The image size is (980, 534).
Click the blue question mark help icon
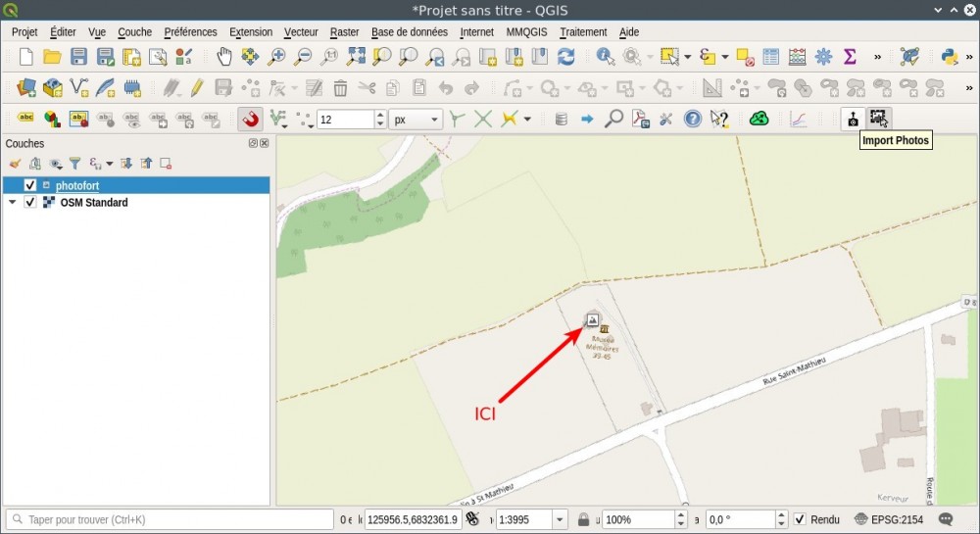tap(693, 119)
